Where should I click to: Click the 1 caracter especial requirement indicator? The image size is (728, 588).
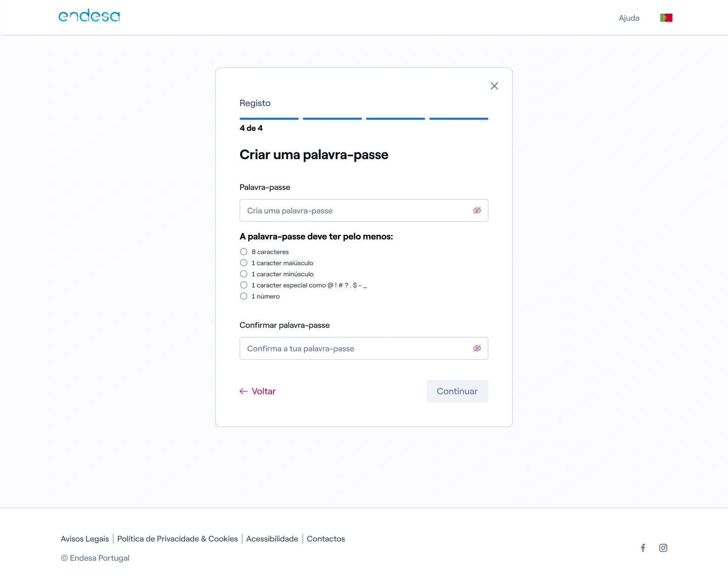click(244, 285)
